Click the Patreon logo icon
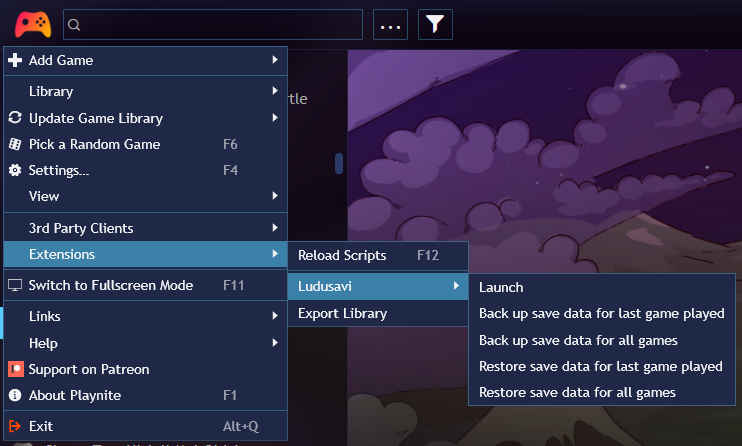This screenshot has width=742, height=446. 16,369
